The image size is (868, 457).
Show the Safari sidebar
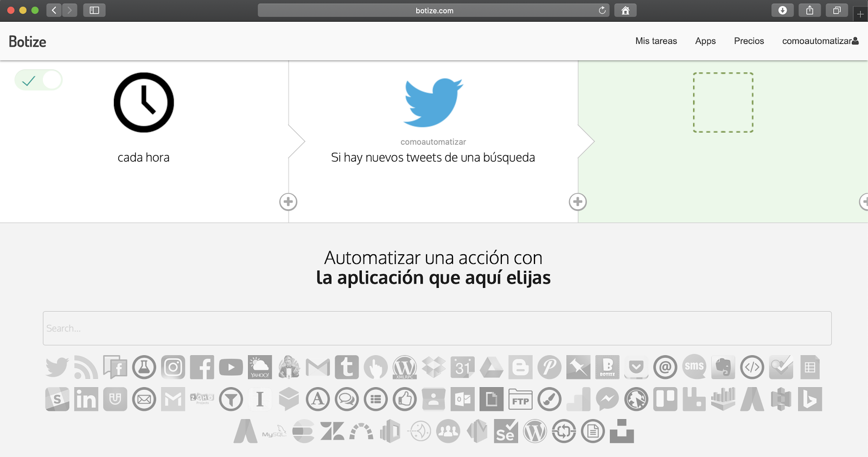point(94,10)
